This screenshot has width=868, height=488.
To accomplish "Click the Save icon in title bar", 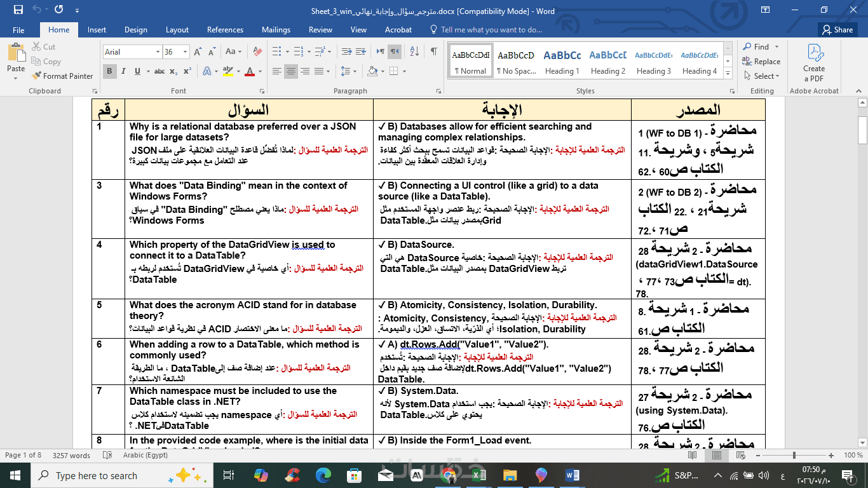I will [18, 10].
